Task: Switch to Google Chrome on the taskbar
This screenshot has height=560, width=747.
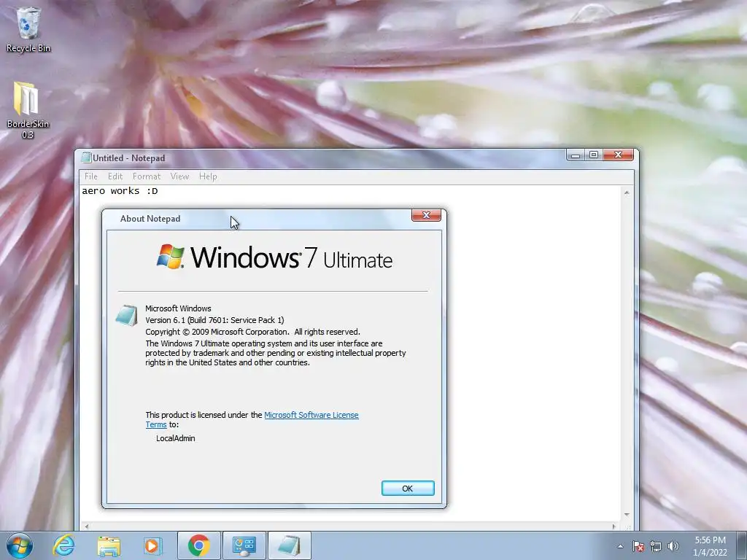Action: click(198, 545)
